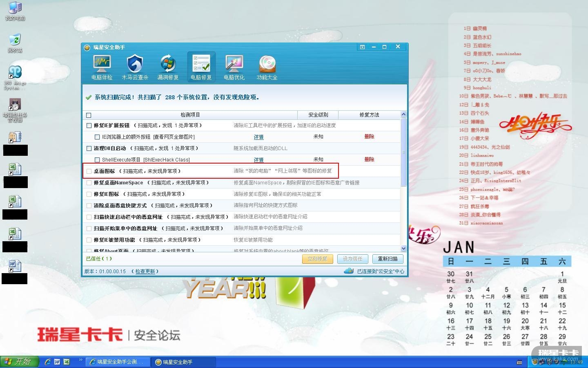The height and width of the screenshot is (368, 588).
Task: Click the cloud security connection icon
Action: click(349, 271)
